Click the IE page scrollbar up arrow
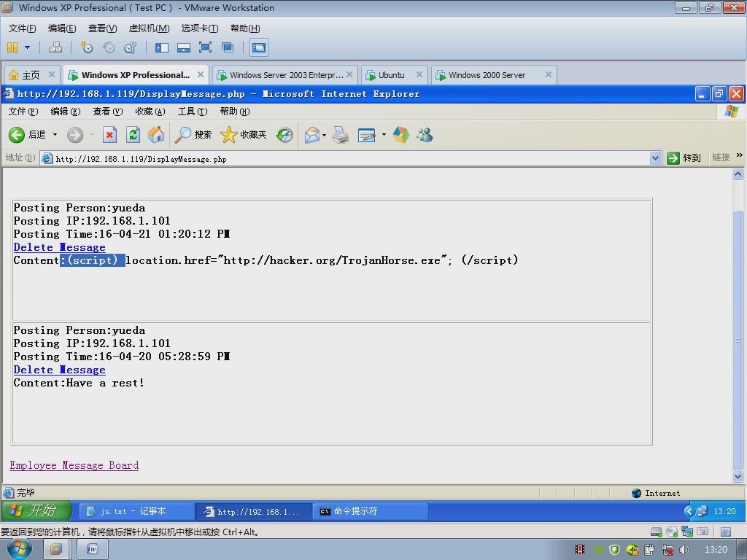 pos(738,174)
